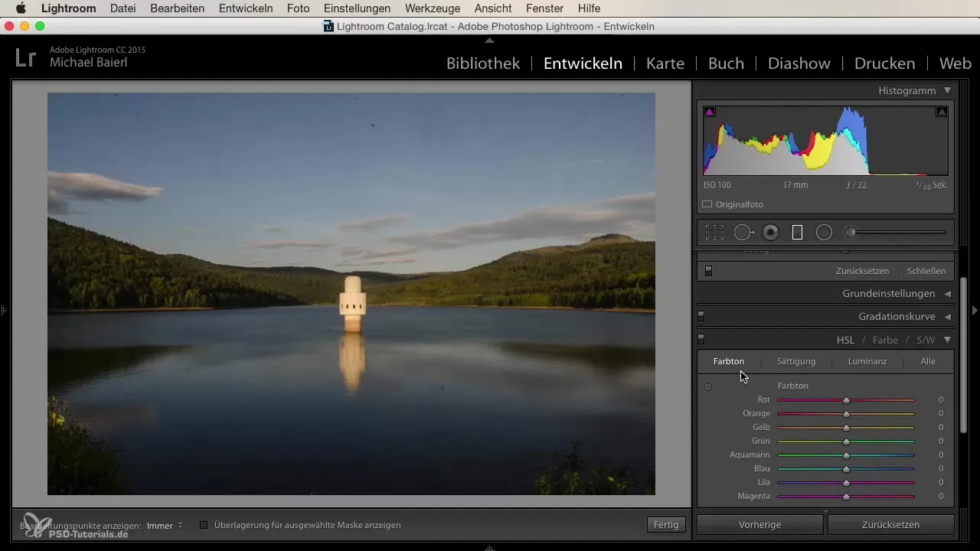980x551 pixels.
Task: Show the left panel group arrow
Action: [x=4, y=310]
